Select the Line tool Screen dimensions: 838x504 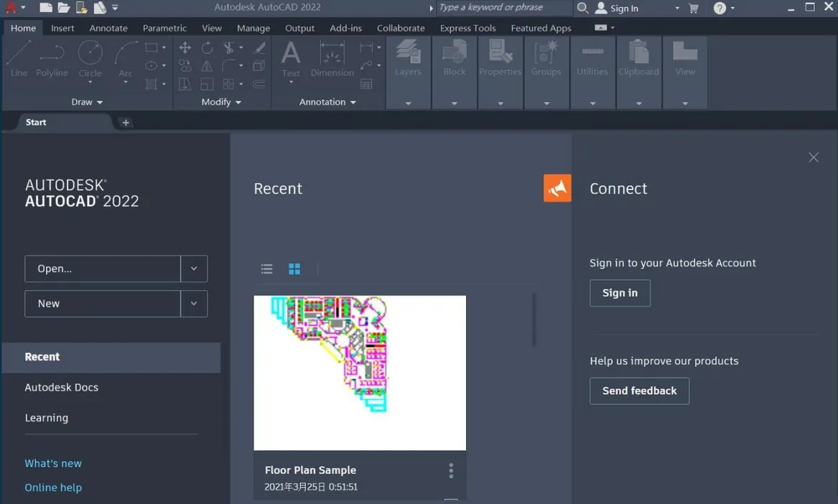18,57
